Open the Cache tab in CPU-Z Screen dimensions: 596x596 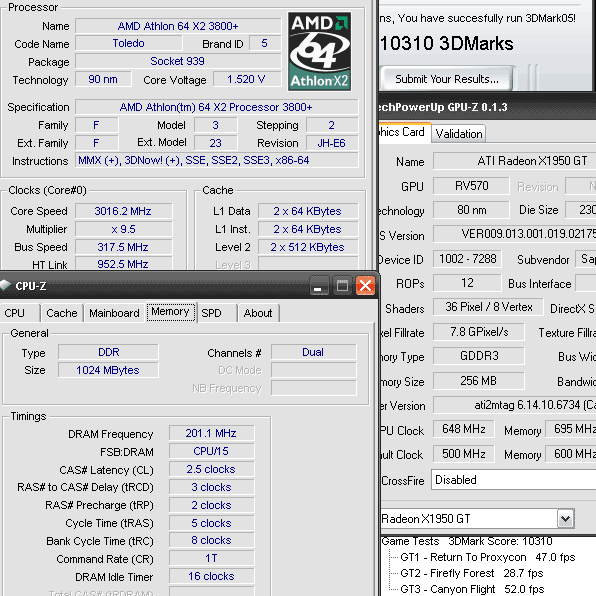[62, 313]
